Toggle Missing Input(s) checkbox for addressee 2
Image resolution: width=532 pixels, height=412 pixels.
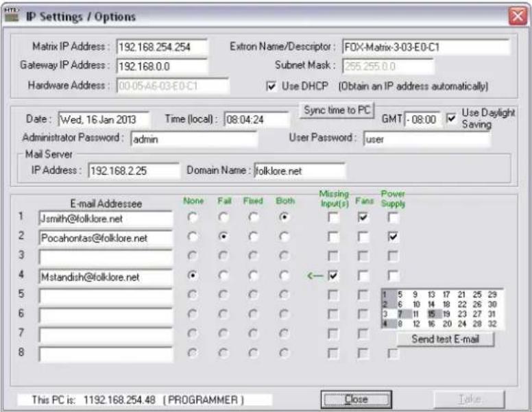[332, 237]
